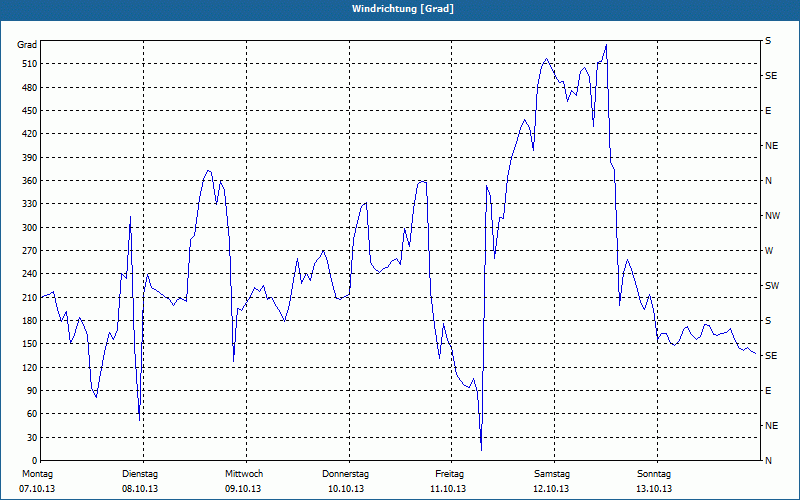Select the y-axis tick 30

32,437
